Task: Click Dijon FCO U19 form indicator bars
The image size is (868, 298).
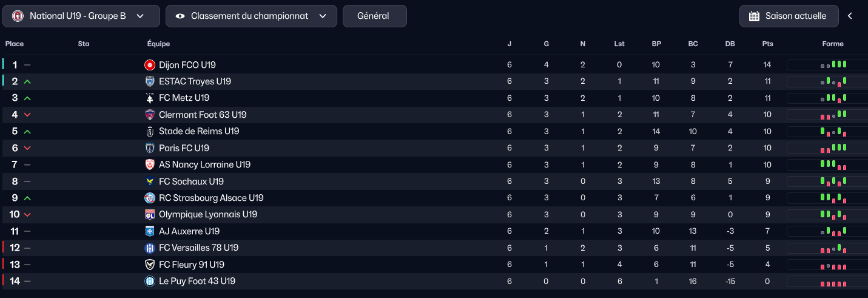Action: pyautogui.click(x=833, y=65)
